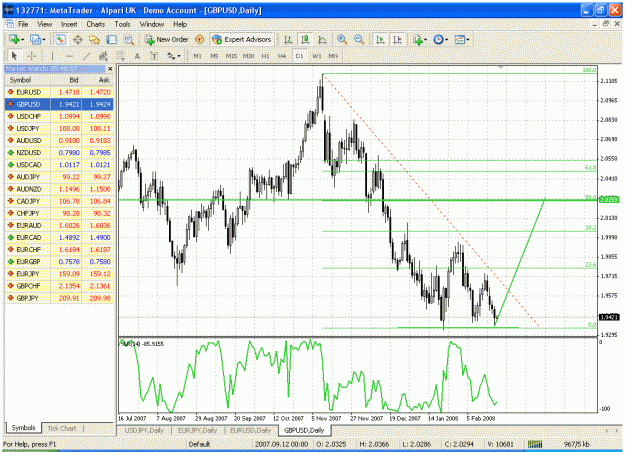Image resolution: width=625 pixels, height=452 pixels.
Task: Select USDJPY symbol row
Action: 59,128
